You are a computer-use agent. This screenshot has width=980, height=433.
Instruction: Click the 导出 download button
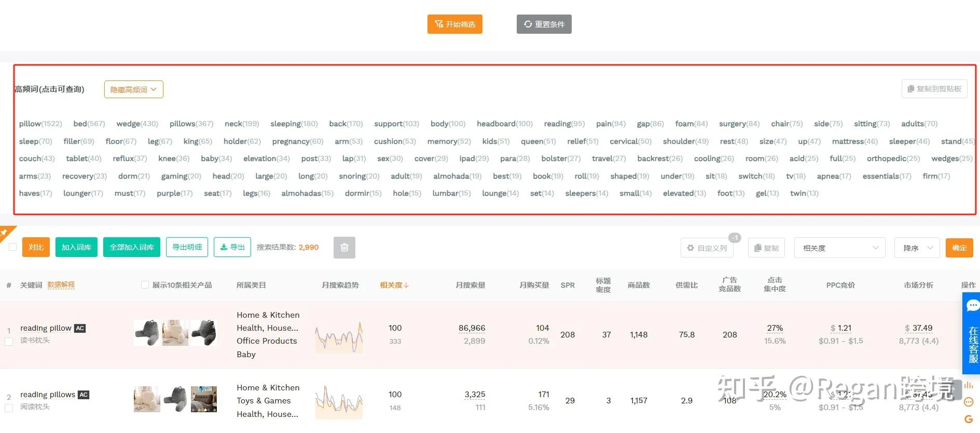click(232, 247)
